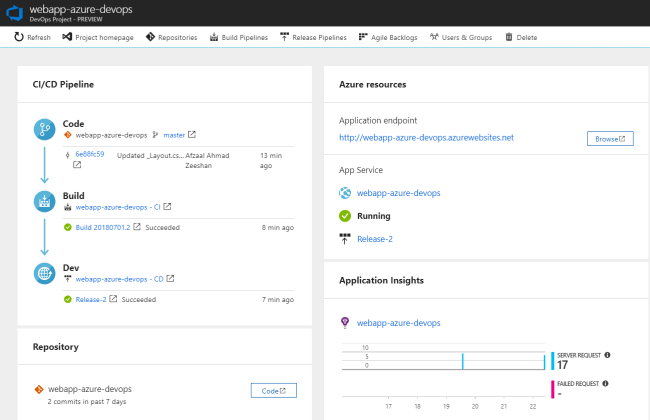Click the Build stage circle icon

(x=44, y=201)
